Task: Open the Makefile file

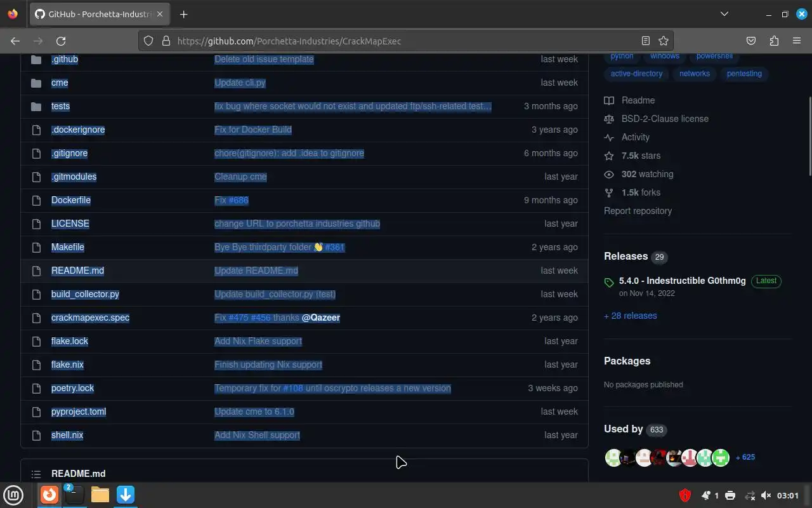Action: point(68,247)
